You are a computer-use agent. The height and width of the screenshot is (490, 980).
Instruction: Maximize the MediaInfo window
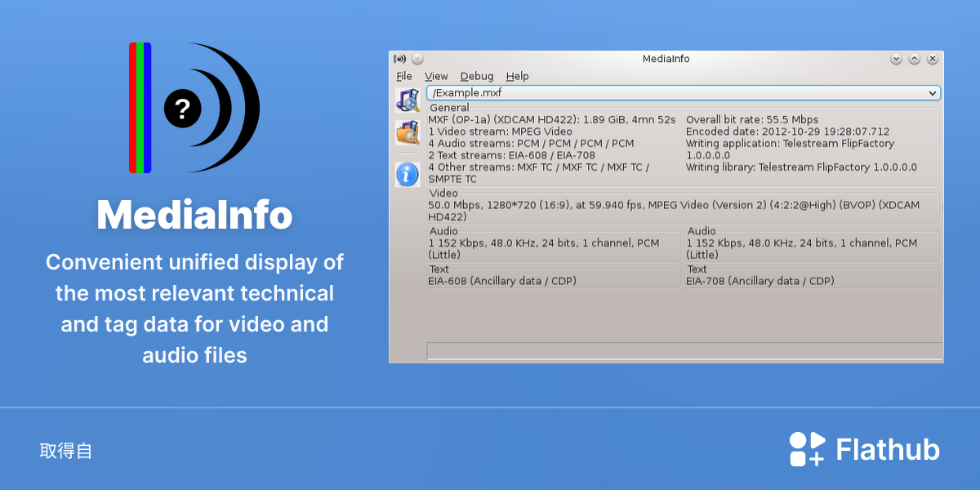pyautogui.click(x=915, y=59)
